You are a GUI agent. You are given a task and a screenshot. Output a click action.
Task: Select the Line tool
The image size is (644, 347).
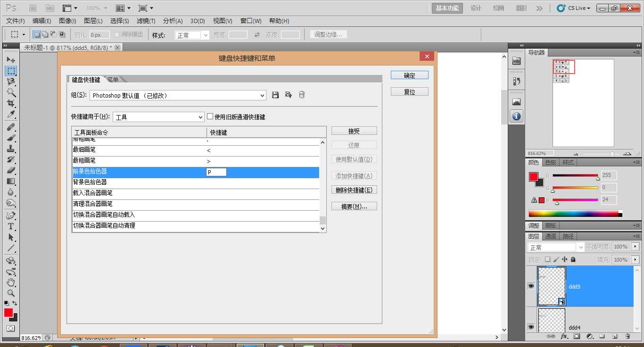pyautogui.click(x=11, y=248)
